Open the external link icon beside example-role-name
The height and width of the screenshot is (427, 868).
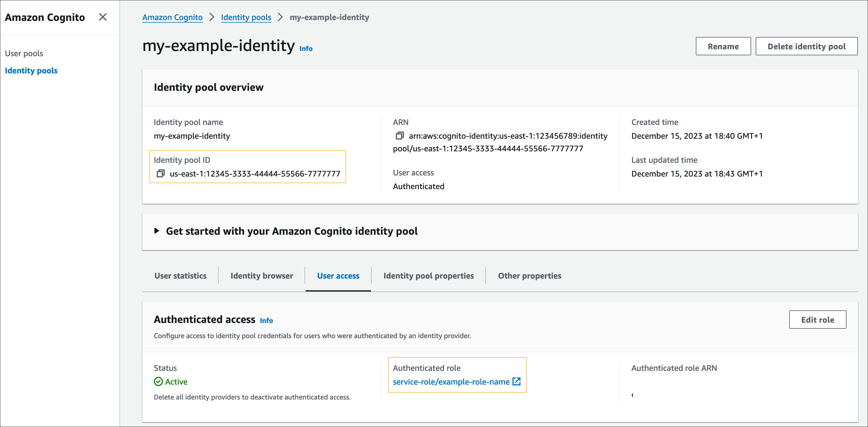(x=517, y=381)
